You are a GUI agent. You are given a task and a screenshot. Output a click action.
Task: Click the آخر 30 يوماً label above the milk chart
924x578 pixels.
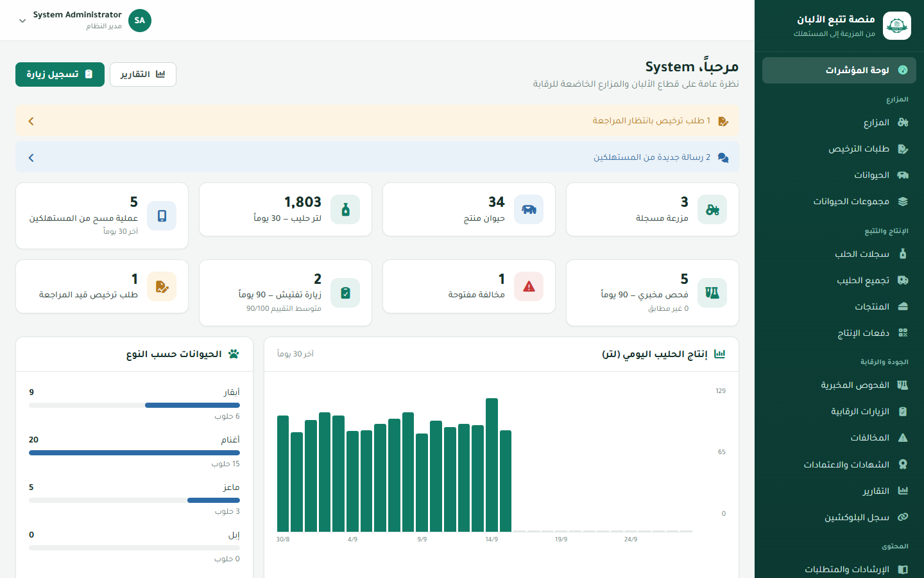coord(295,354)
